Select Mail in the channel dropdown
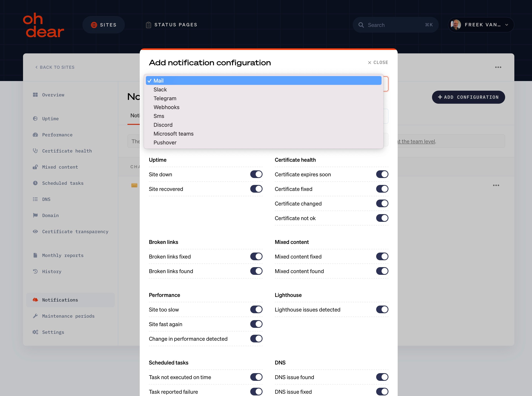The height and width of the screenshot is (396, 532). pos(264,80)
